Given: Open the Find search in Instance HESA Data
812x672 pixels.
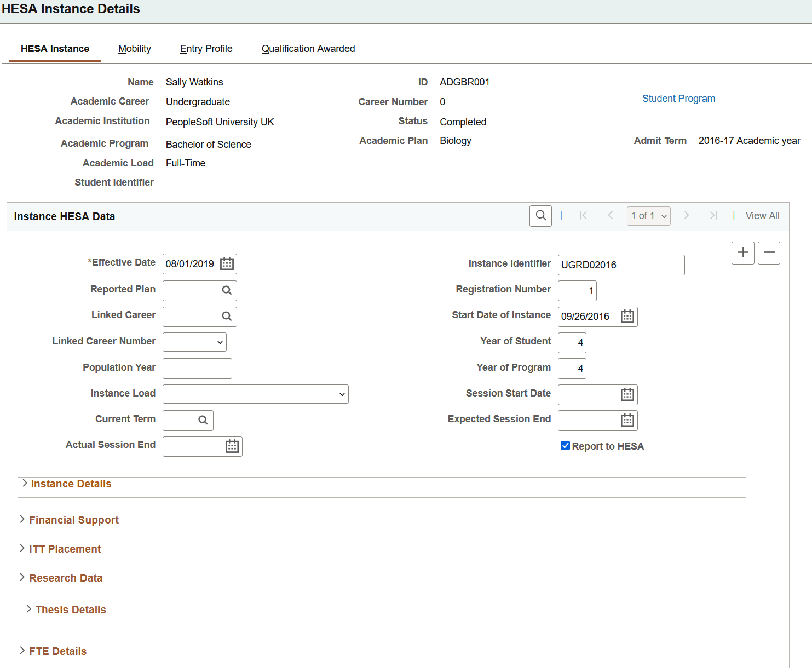Looking at the screenshot, I should tap(540, 216).
